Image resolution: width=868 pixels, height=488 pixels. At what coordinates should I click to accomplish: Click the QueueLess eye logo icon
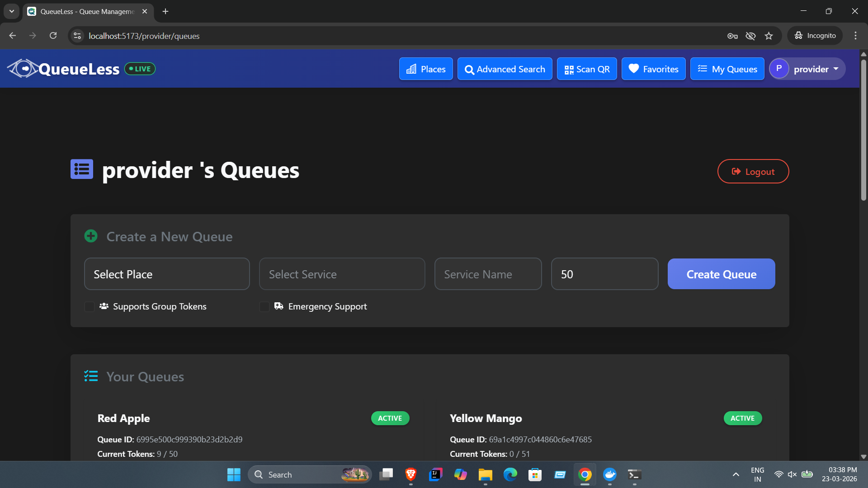pyautogui.click(x=23, y=69)
